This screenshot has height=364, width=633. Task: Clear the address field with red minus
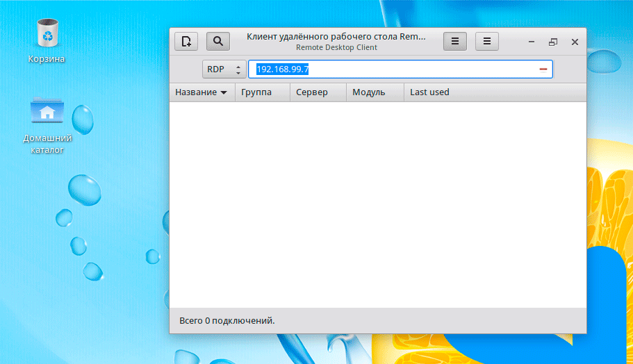[x=543, y=69]
